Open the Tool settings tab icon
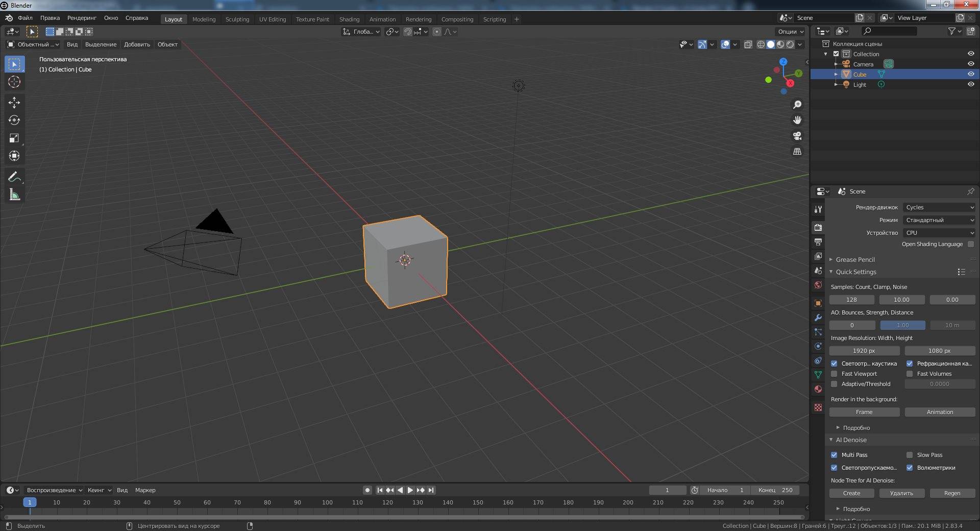 click(x=818, y=209)
